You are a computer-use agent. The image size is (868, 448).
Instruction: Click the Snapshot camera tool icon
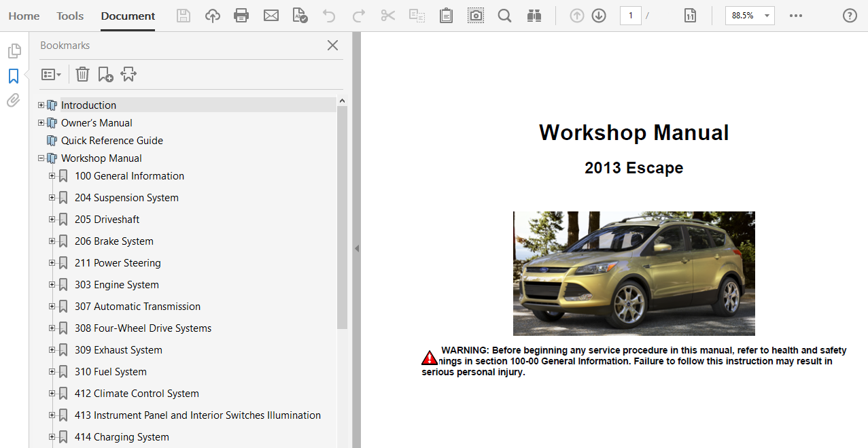476,16
